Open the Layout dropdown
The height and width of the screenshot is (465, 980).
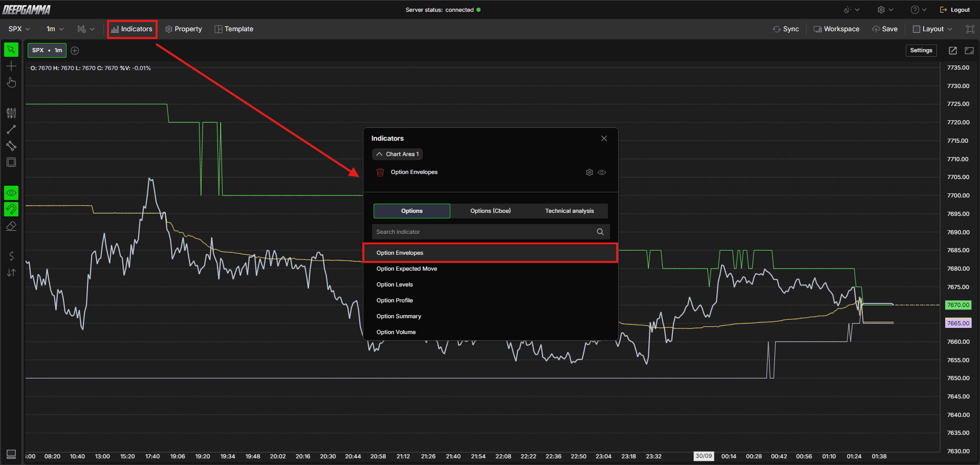932,29
